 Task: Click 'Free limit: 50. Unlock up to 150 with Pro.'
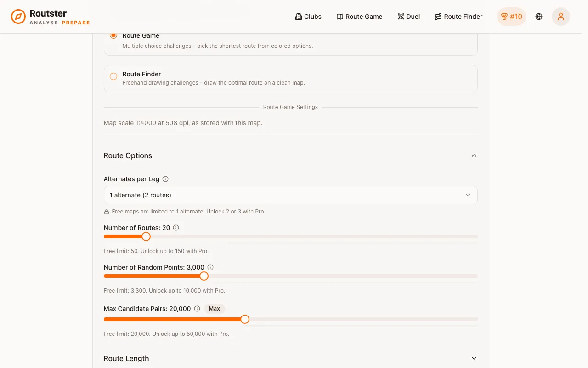(156, 251)
